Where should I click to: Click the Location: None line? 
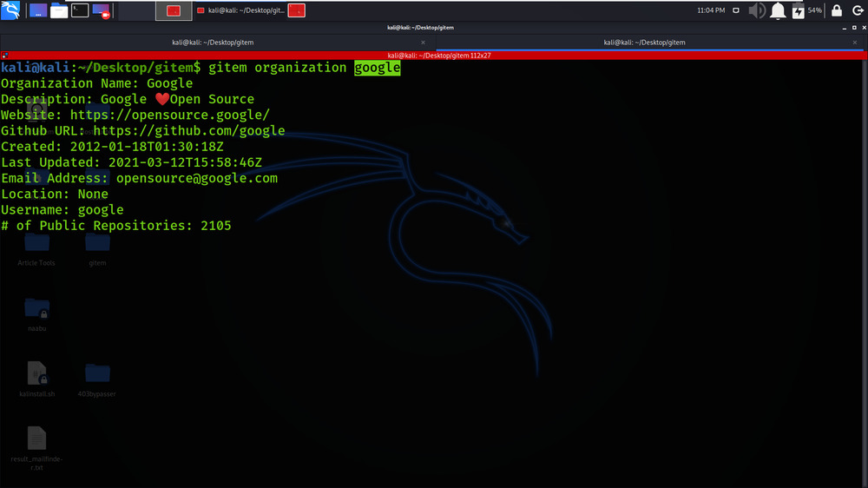click(x=54, y=194)
